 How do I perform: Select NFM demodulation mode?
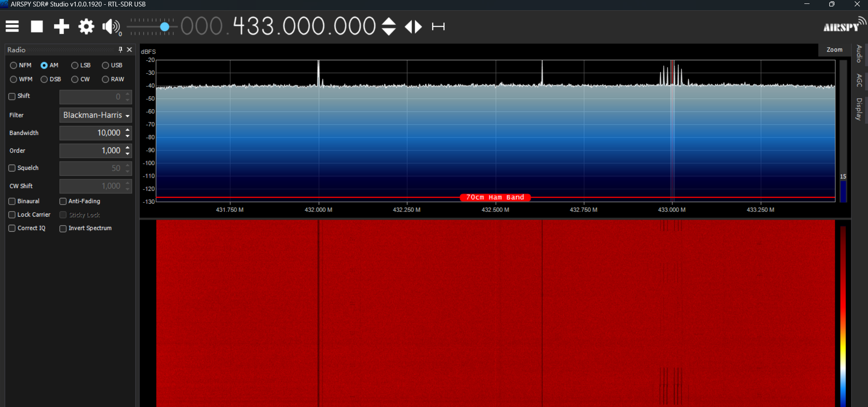tap(13, 65)
